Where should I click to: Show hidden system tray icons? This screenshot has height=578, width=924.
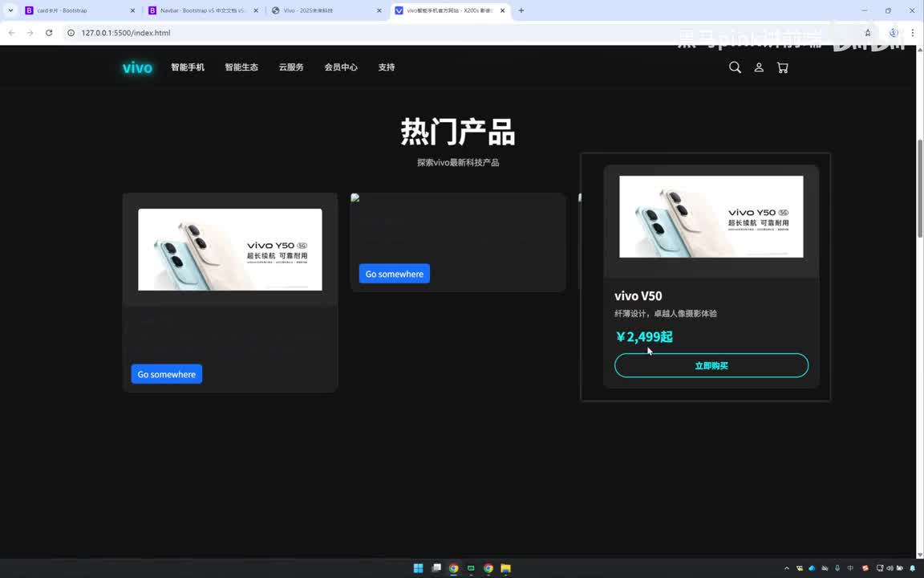[x=787, y=568]
